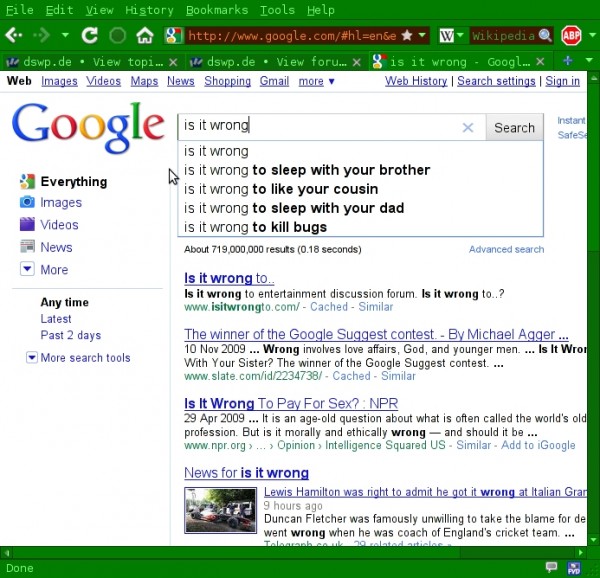Bookmark this page with the star icon
The image size is (600, 578).
point(406,36)
